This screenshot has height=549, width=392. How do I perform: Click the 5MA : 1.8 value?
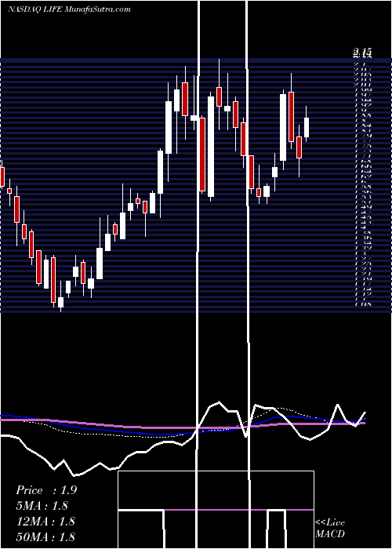point(42,506)
